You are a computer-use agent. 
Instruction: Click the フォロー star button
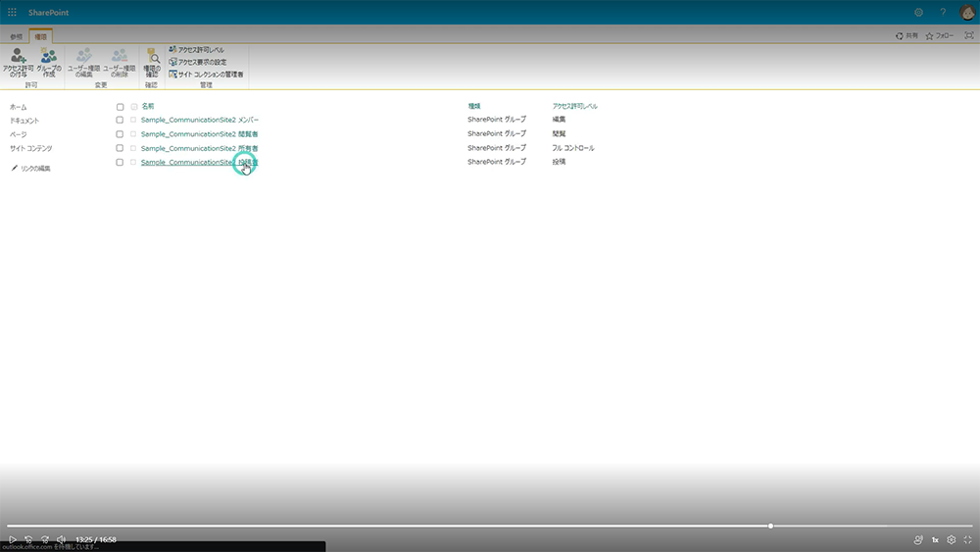point(940,36)
